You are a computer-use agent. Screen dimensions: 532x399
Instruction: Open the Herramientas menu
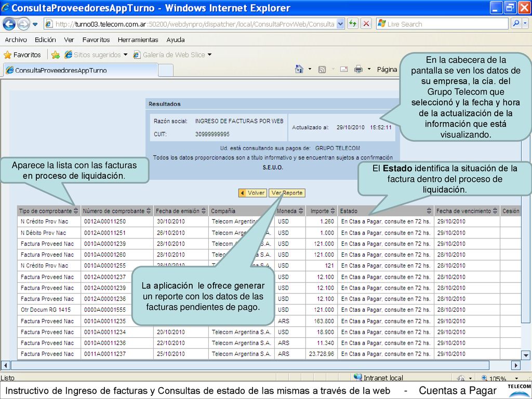(x=138, y=39)
